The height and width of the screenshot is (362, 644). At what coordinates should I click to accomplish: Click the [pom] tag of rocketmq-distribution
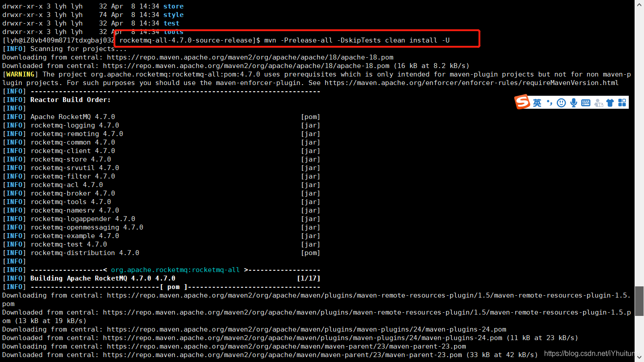point(311,253)
